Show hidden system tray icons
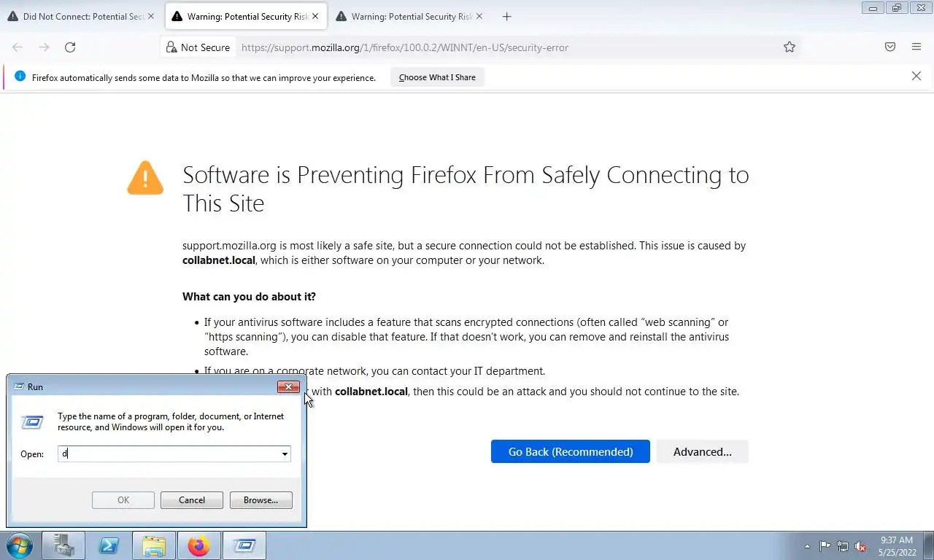 pos(807,546)
